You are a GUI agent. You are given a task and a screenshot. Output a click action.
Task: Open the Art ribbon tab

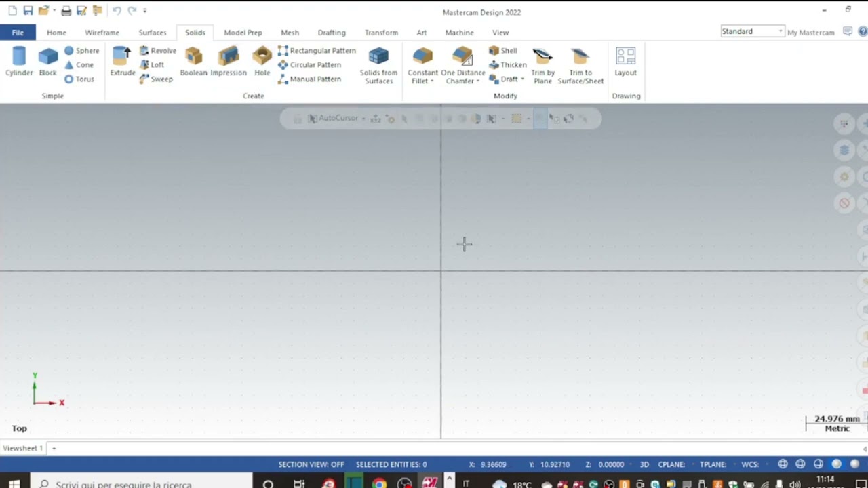pyautogui.click(x=421, y=33)
